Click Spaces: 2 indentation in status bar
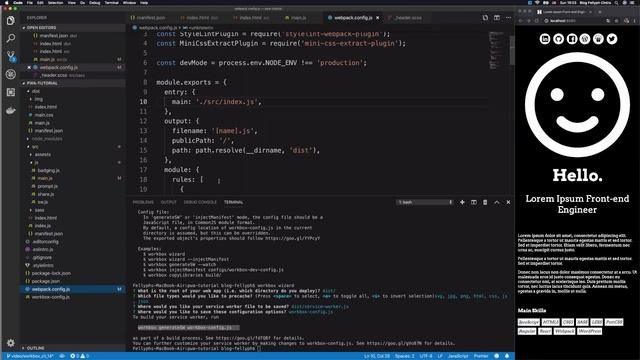 pos(404,356)
